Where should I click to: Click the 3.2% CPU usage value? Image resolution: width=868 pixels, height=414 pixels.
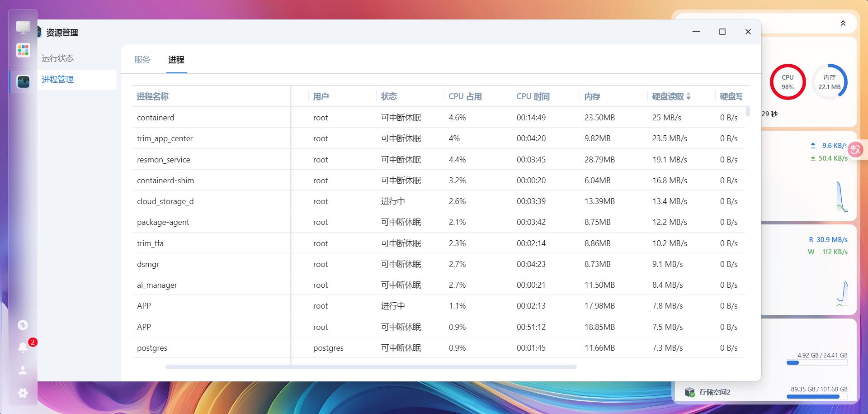458,181
